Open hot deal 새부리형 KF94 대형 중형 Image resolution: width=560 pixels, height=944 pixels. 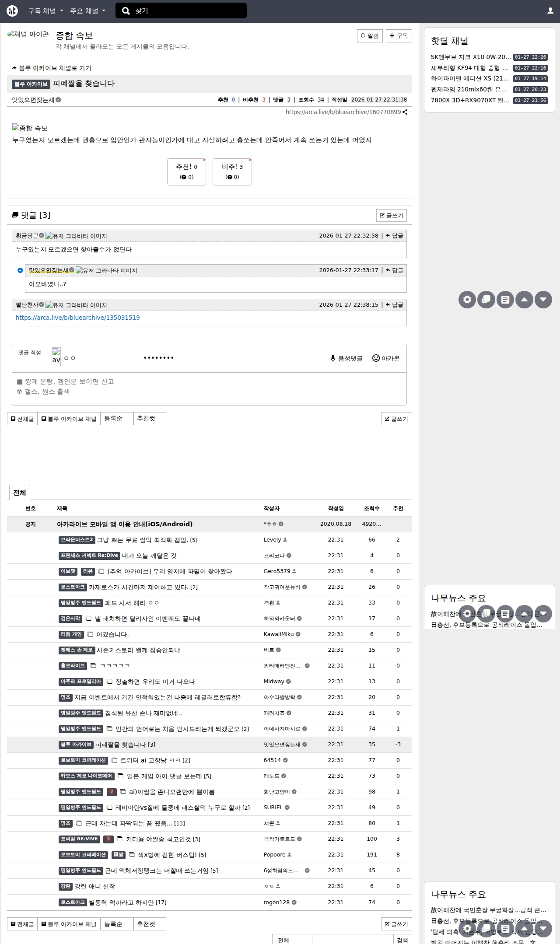click(x=469, y=68)
